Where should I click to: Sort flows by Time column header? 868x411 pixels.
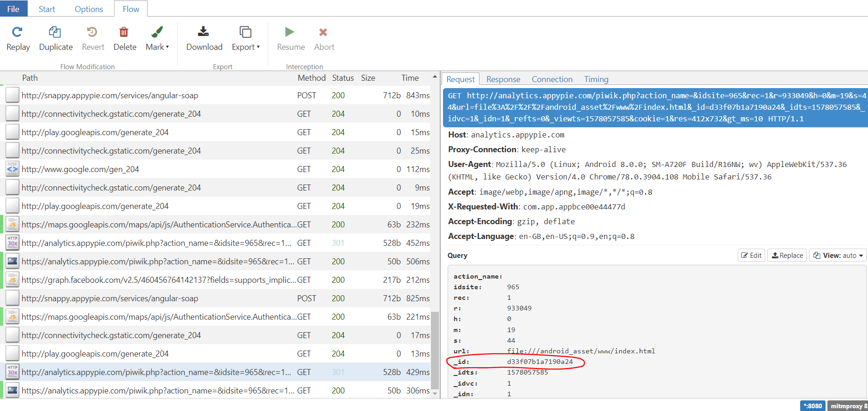[410, 78]
